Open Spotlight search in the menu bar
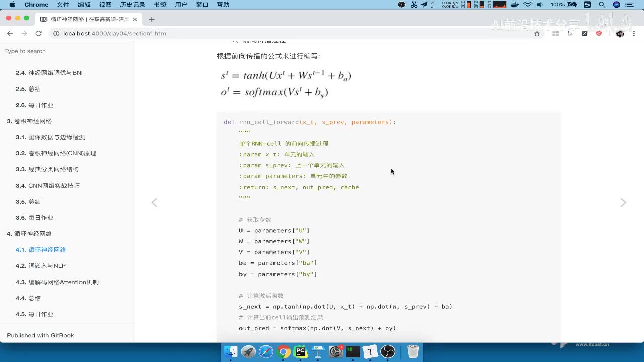This screenshot has width=644, height=362. click(x=602, y=5)
